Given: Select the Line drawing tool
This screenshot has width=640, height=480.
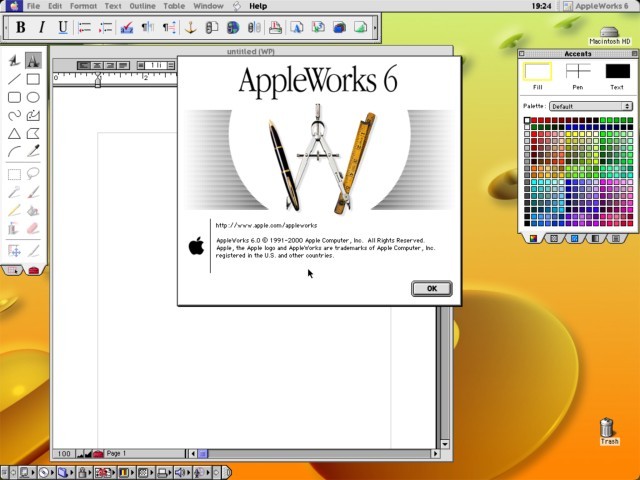Looking at the screenshot, I should (14, 79).
